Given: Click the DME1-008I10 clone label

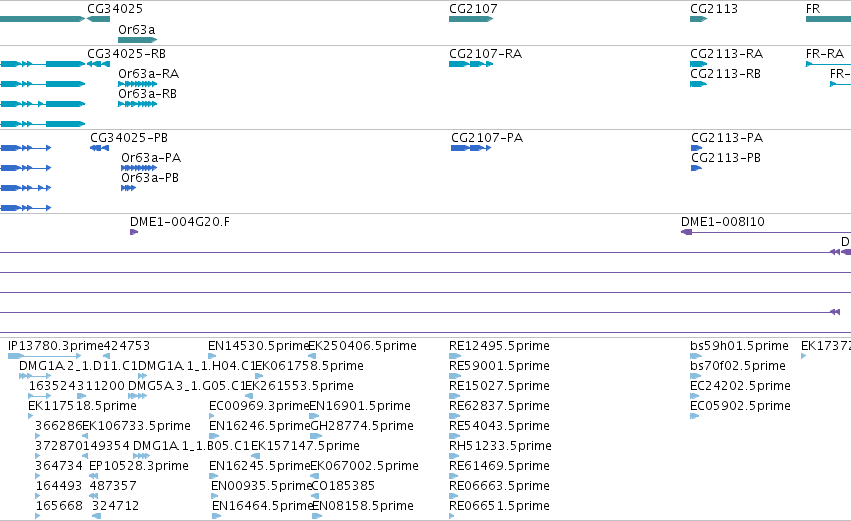Looking at the screenshot, I should click(723, 221).
